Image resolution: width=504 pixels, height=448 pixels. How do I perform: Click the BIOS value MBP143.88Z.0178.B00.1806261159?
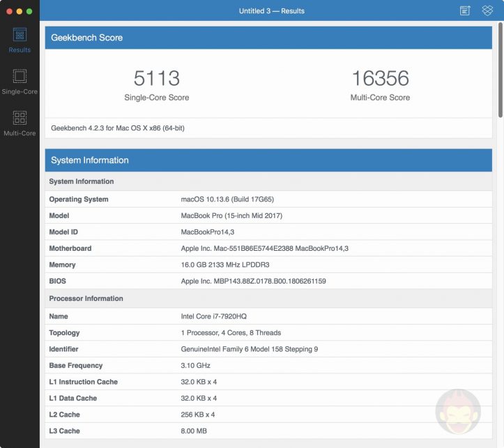253,281
